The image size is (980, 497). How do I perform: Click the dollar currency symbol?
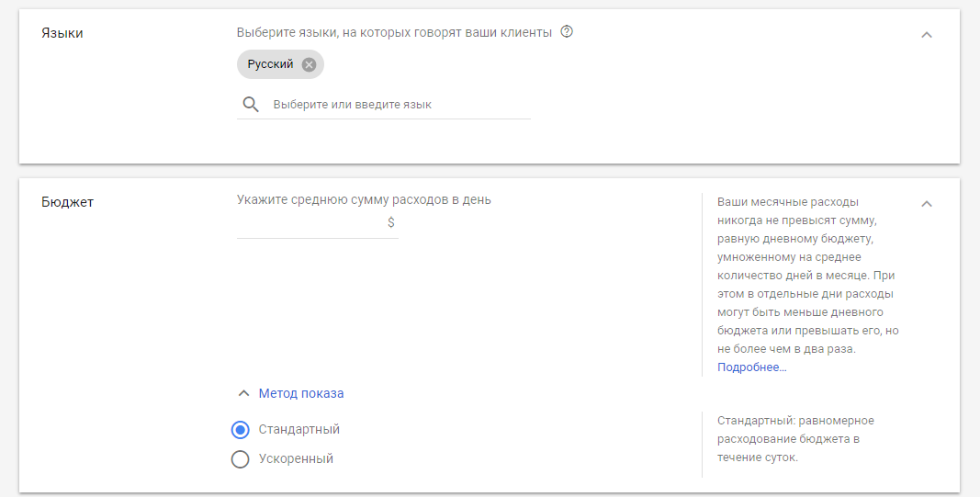point(391,222)
